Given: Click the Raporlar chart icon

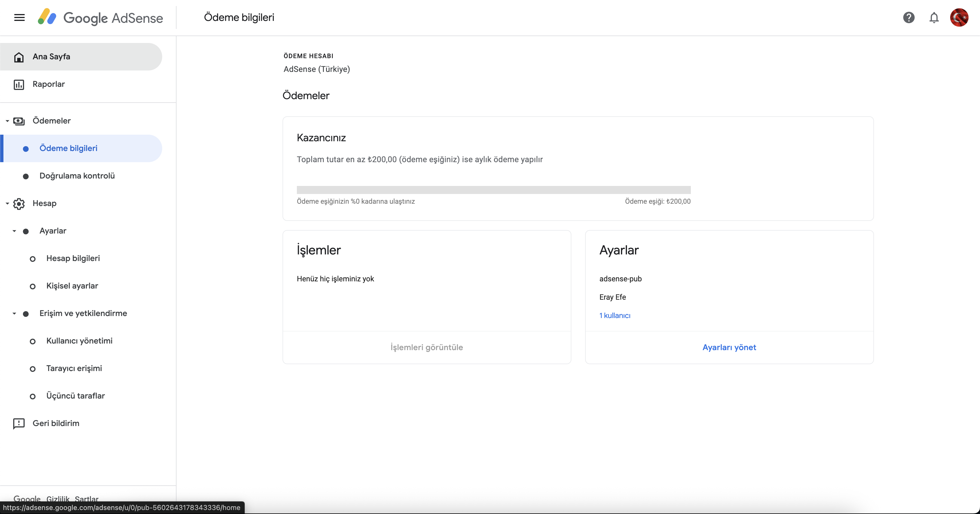Looking at the screenshot, I should [x=19, y=85].
